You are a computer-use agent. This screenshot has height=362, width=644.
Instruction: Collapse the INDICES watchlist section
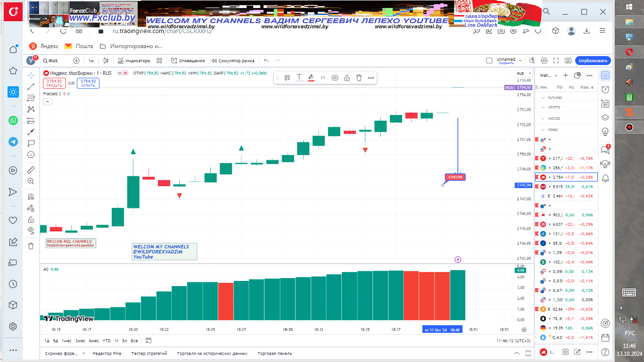pos(543,119)
